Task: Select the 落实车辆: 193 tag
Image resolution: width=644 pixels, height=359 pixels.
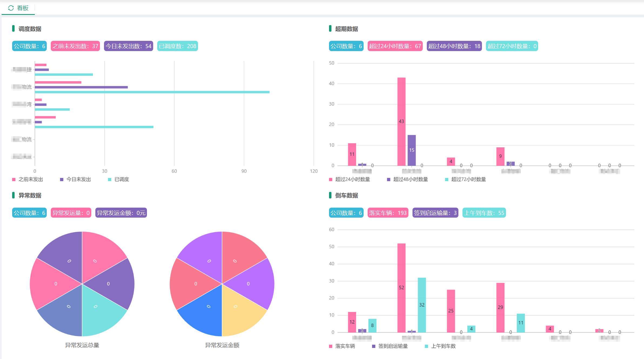Action: [x=388, y=213]
